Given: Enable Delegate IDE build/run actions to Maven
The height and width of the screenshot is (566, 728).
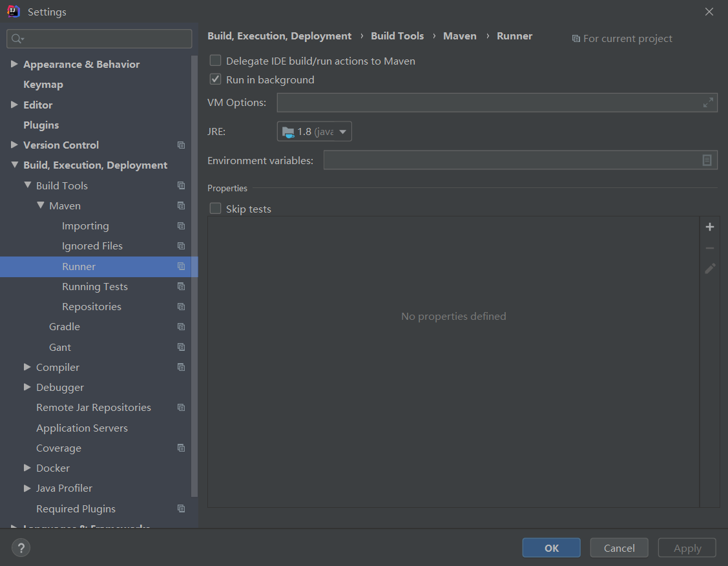Looking at the screenshot, I should 216,61.
